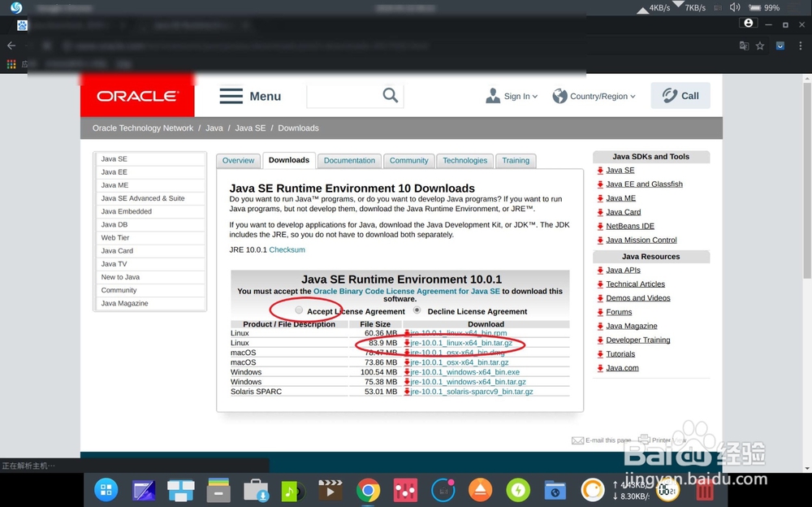
Task: Expand the Country/Region dropdown
Action: [594, 96]
